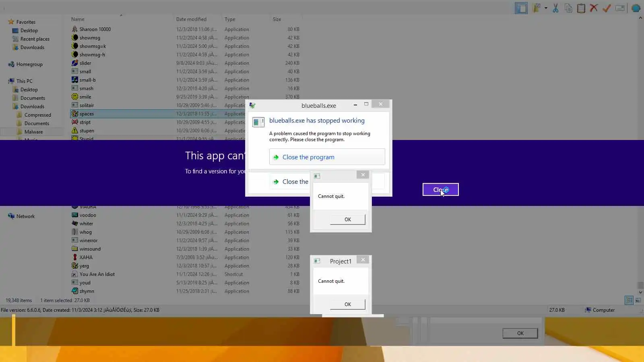Sort by the Date modified column header

coord(191,19)
